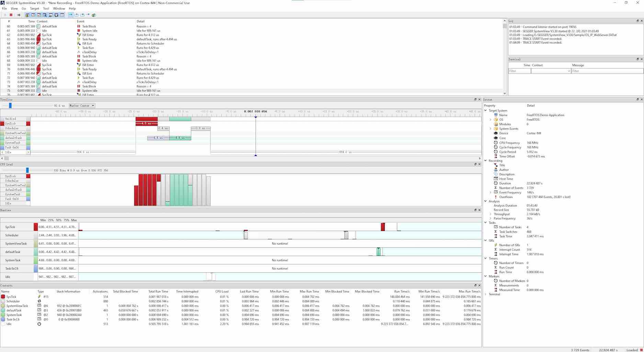Screen dimensions: 644x352
Task: Collapse the Target System section
Action: pos(486,111)
